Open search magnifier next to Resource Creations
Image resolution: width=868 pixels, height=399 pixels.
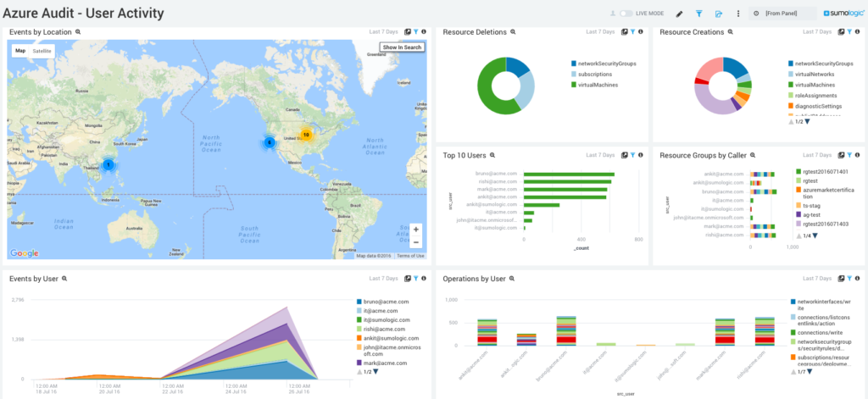tap(730, 32)
